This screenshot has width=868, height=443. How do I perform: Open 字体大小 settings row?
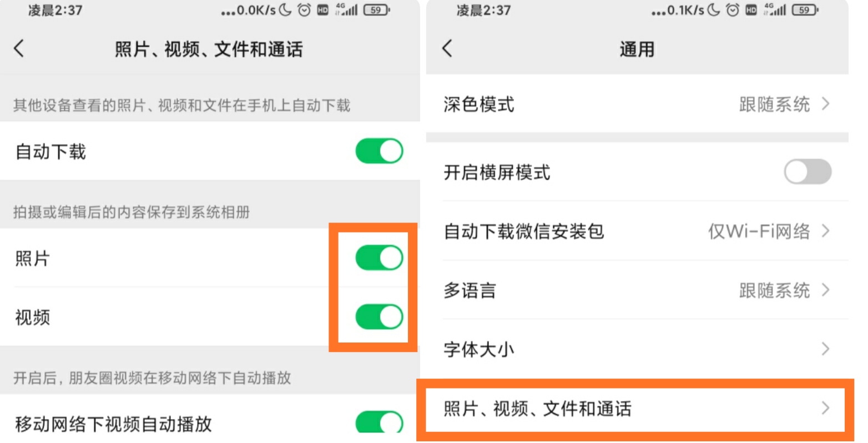coord(637,349)
